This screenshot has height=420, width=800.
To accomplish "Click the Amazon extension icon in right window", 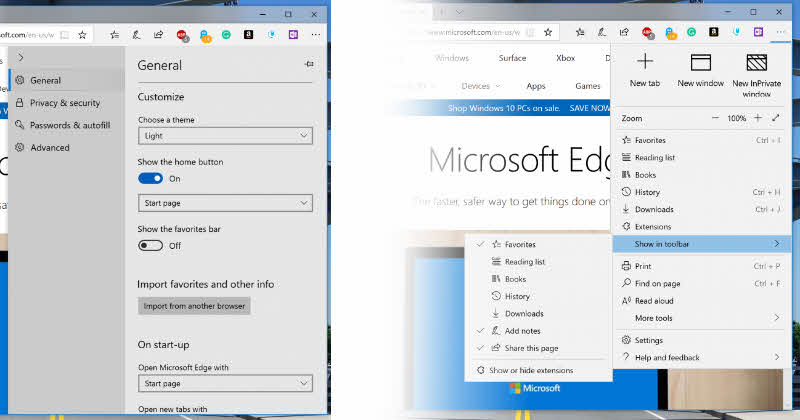I will click(x=714, y=32).
